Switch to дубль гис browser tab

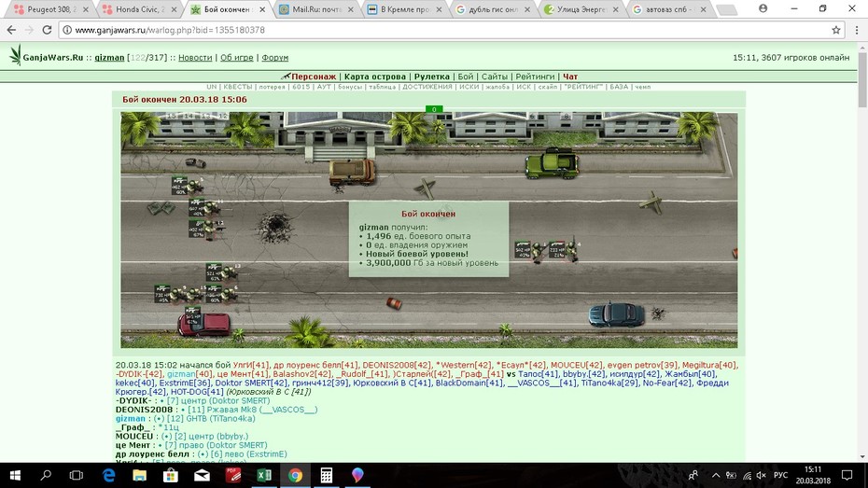click(x=492, y=9)
